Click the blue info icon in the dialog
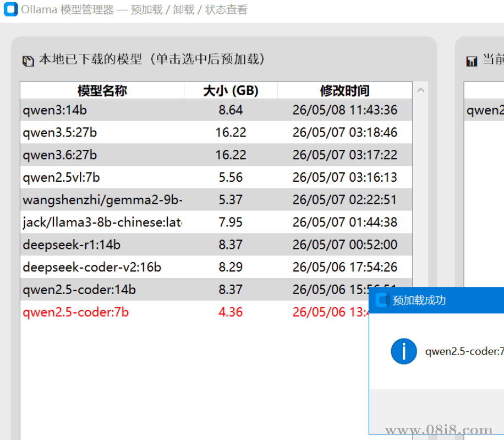The height and width of the screenshot is (440, 504). tap(404, 351)
